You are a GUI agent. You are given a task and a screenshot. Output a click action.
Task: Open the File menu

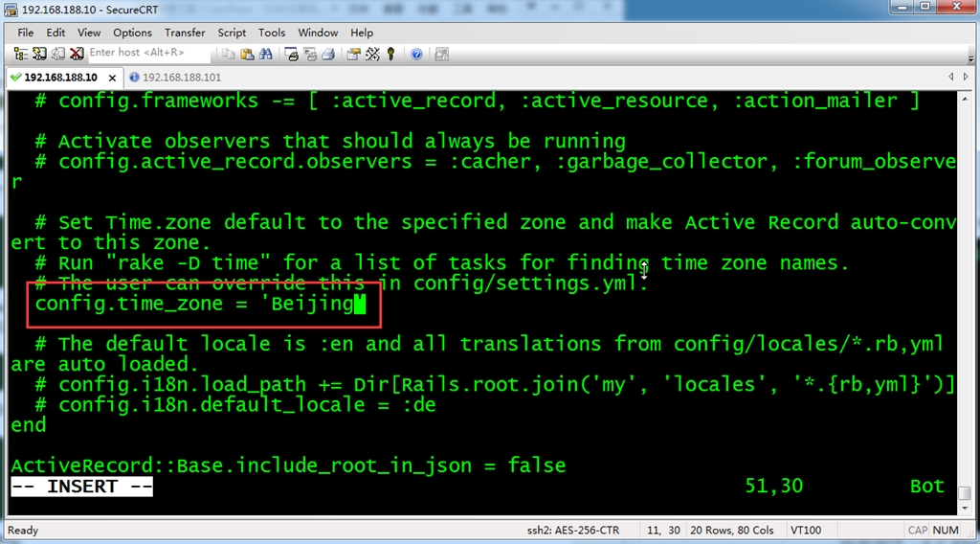pyautogui.click(x=26, y=33)
